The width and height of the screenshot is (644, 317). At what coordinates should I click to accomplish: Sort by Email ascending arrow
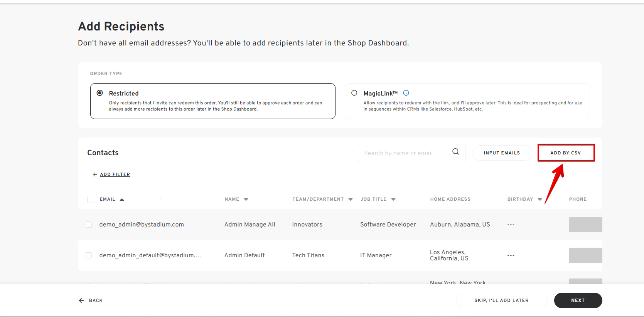tap(122, 200)
